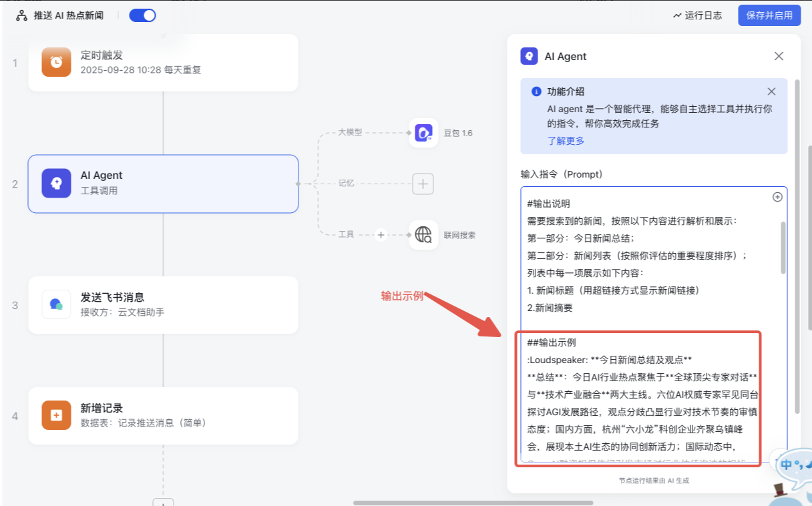Click the AI Agent node icon

56,184
